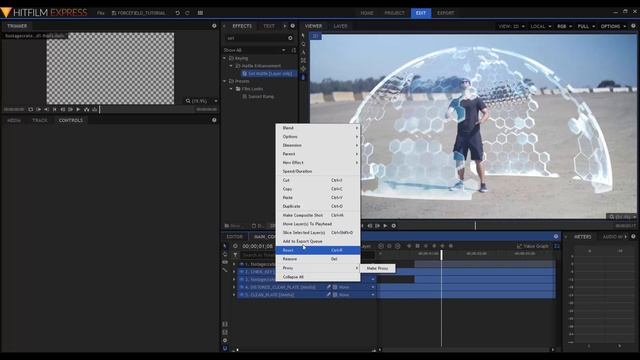640x360 pixels.
Task: Select the TEXT panel tab
Action: (269, 26)
